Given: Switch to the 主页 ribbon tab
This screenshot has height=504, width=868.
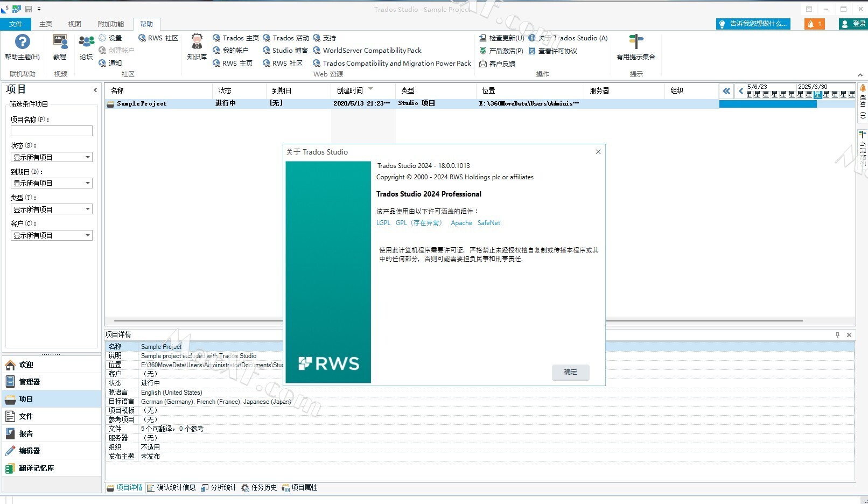Looking at the screenshot, I should pyautogui.click(x=46, y=24).
